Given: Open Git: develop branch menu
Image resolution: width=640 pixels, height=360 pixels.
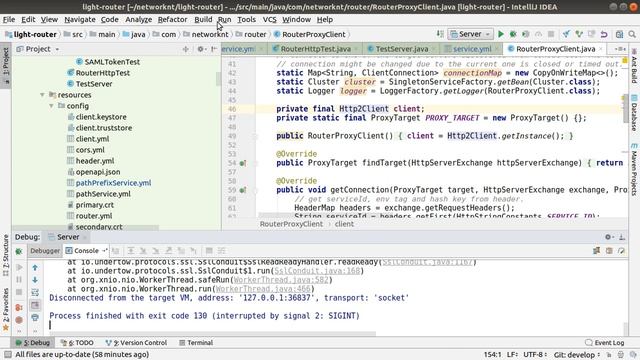Looking at the screenshot, I should [x=577, y=355].
